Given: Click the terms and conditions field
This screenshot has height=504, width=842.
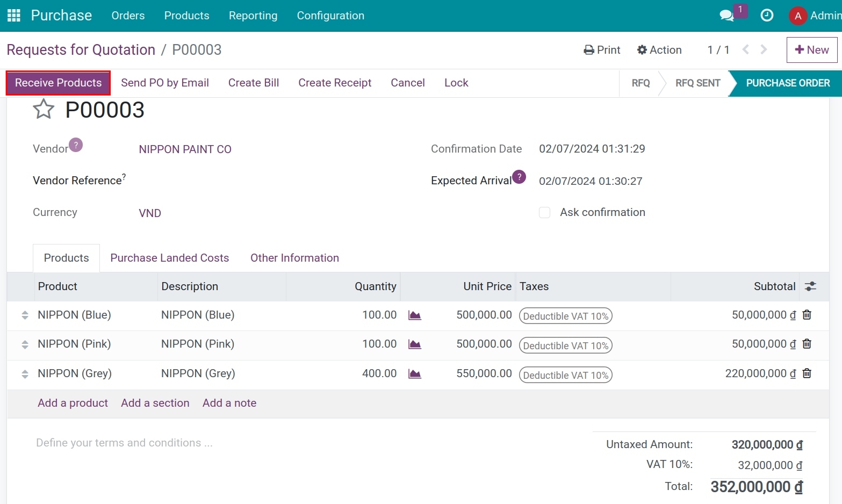Looking at the screenshot, I should (x=124, y=442).
